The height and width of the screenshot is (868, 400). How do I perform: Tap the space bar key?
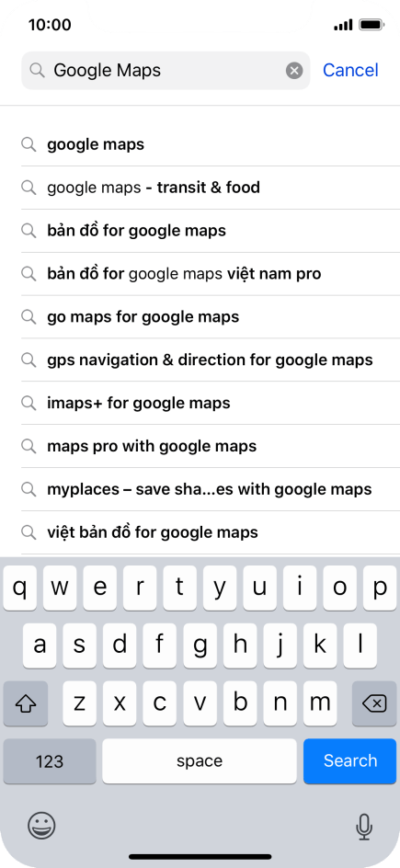click(x=200, y=760)
